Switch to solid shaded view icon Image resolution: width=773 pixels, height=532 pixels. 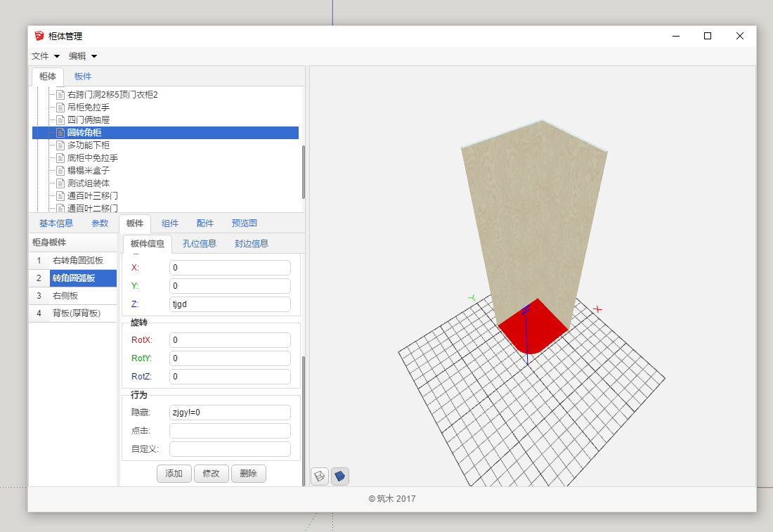(340, 476)
